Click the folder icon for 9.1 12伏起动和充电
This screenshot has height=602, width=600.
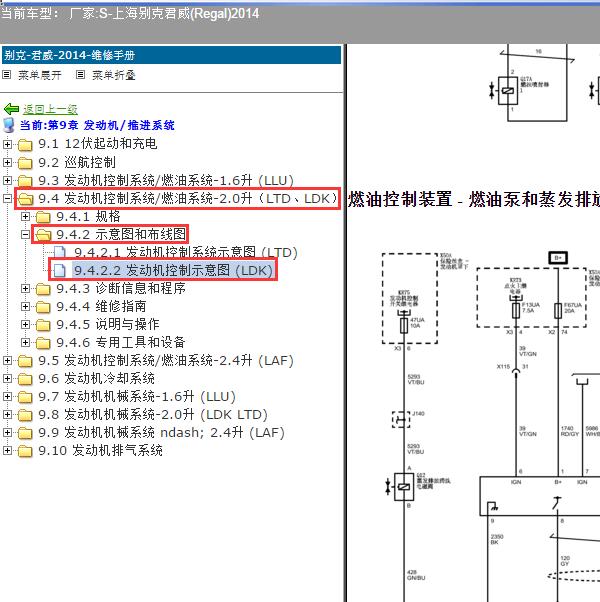click(25, 145)
